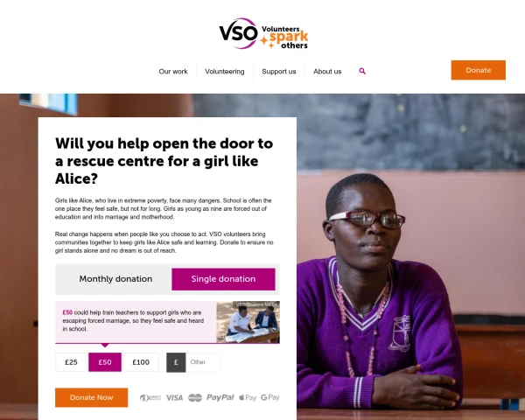Choose the £50 donation amount
Viewport: 525px width, 420px height.
105,362
